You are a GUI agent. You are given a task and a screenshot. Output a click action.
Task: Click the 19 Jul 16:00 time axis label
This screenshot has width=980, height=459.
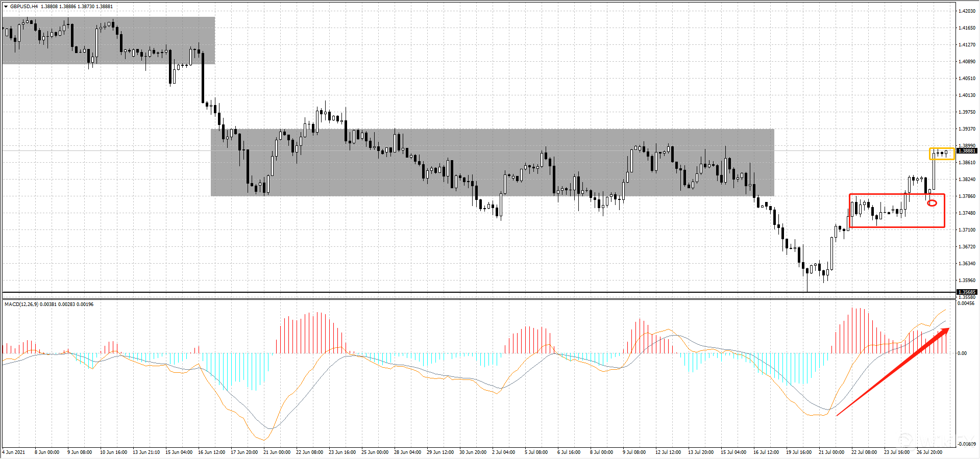[799, 452]
